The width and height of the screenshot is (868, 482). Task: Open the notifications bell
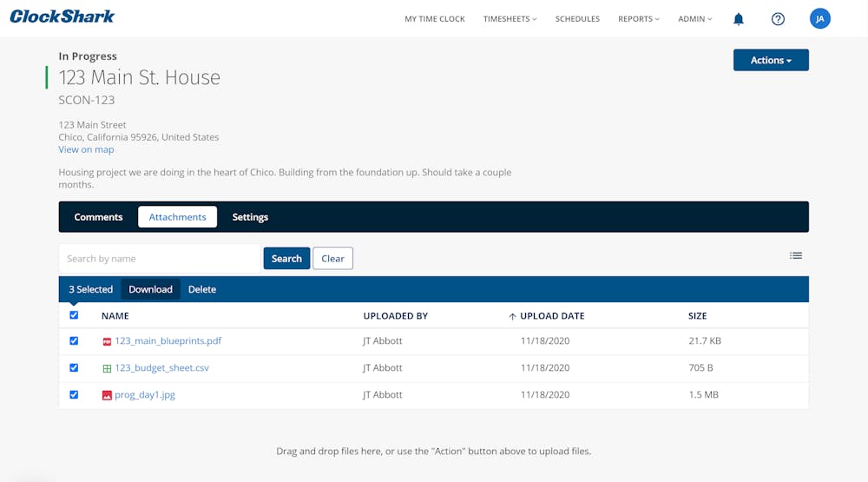coord(739,19)
